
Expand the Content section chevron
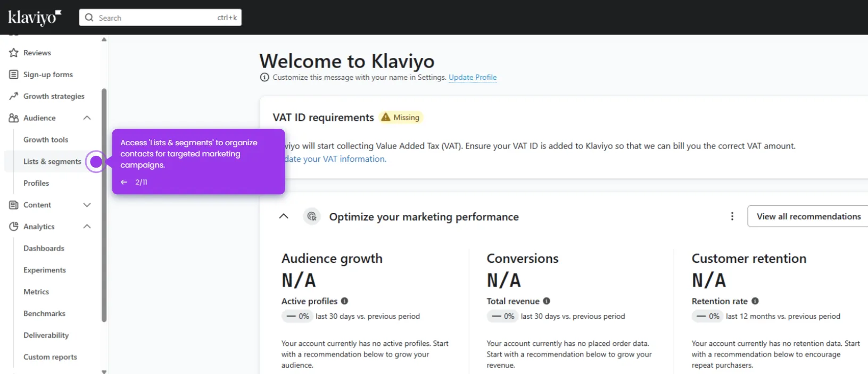pos(87,205)
